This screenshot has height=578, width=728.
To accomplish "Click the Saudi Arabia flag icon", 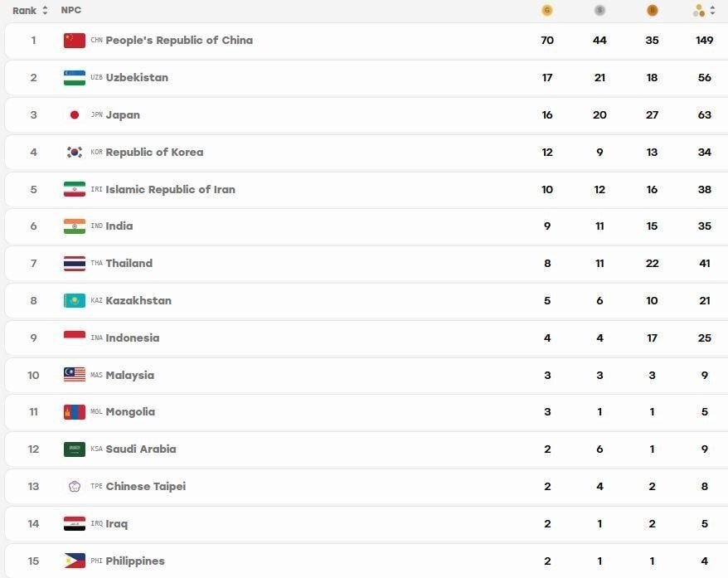I will pyautogui.click(x=75, y=449).
